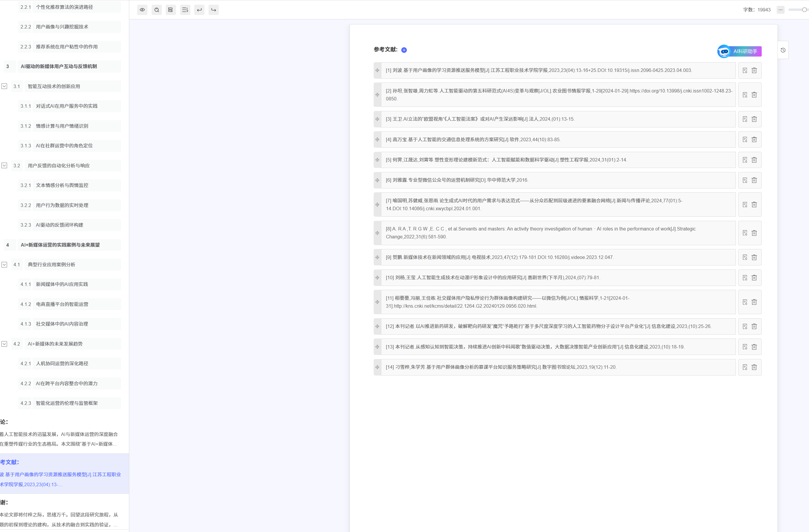Click the list sort order icon
809x532 pixels.
click(185, 10)
